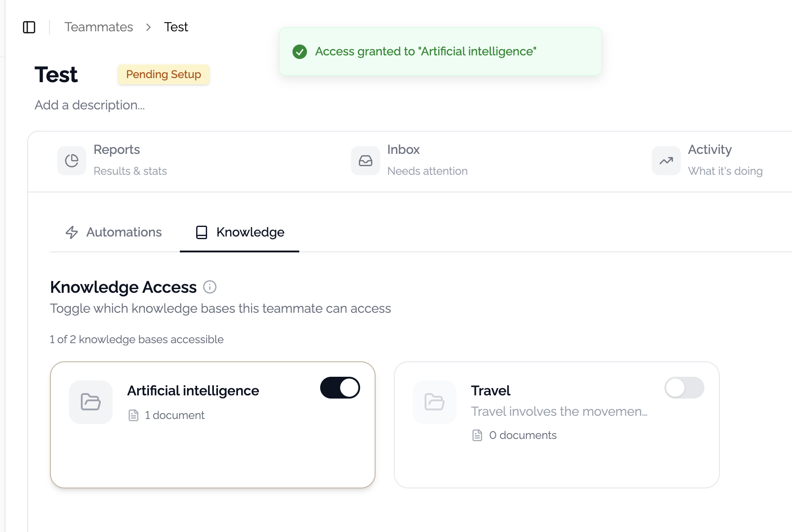The height and width of the screenshot is (532, 792).
Task: Click the lightning icon on Automations tab
Action: pos(72,232)
